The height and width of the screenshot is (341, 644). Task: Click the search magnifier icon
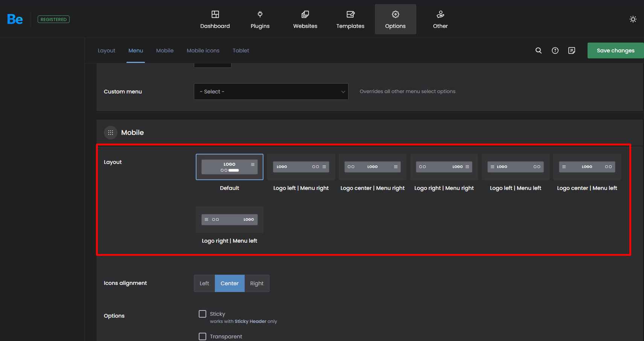coord(539,50)
